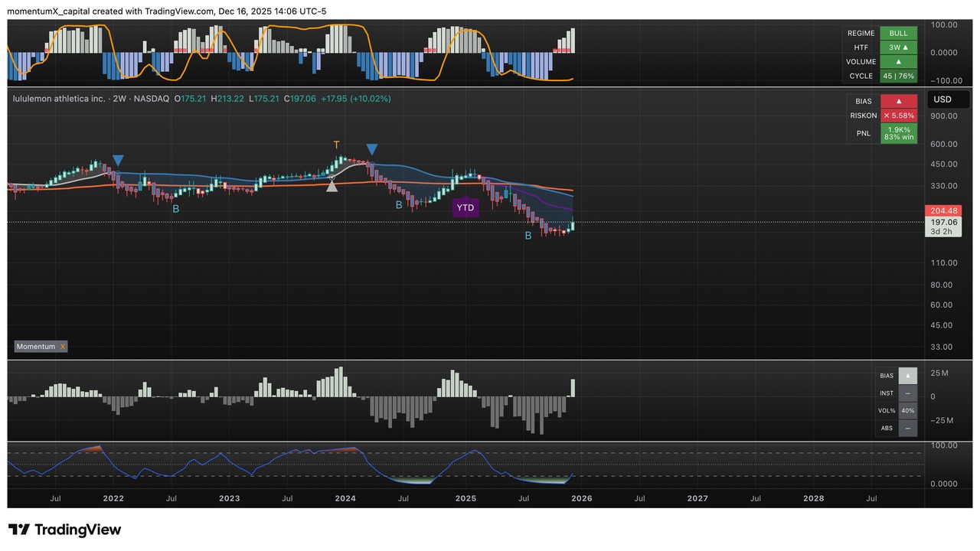Click the HTF 3W value cell
The width and height of the screenshot is (980, 551).
point(898,47)
